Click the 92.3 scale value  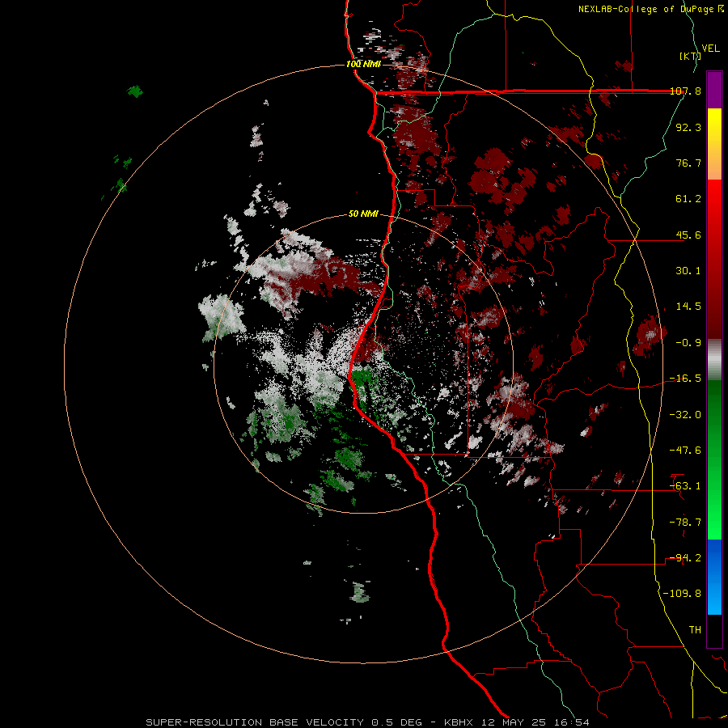tap(688, 127)
